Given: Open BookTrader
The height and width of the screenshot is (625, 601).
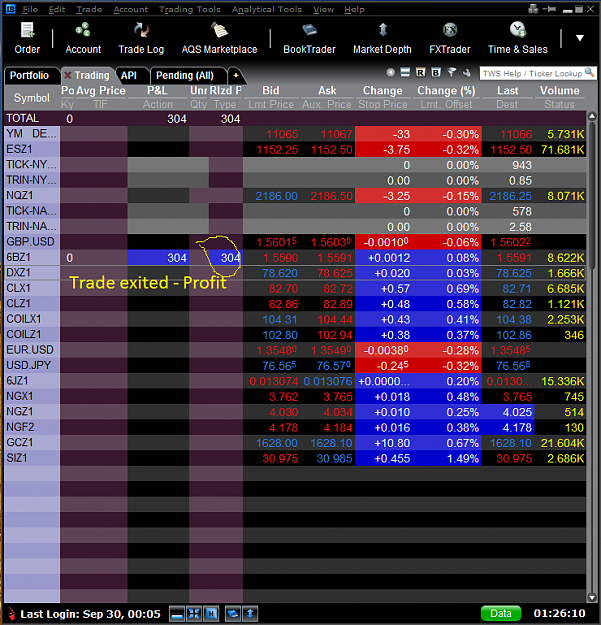Looking at the screenshot, I should pyautogui.click(x=309, y=39).
